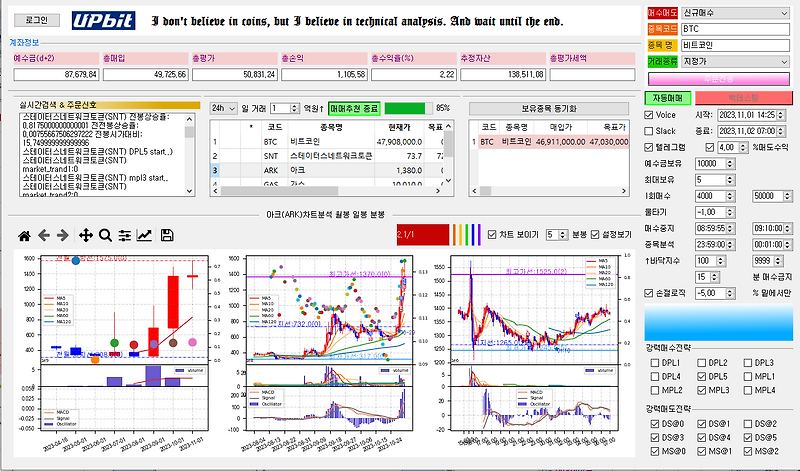Click the 로그인 button
Viewport: 800px width, 471px height.
click(37, 20)
